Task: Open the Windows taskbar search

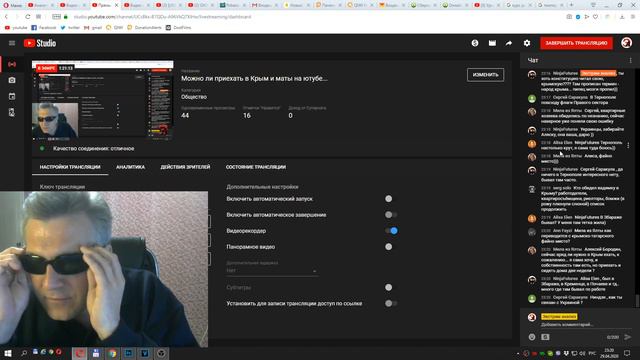Action: point(24,353)
